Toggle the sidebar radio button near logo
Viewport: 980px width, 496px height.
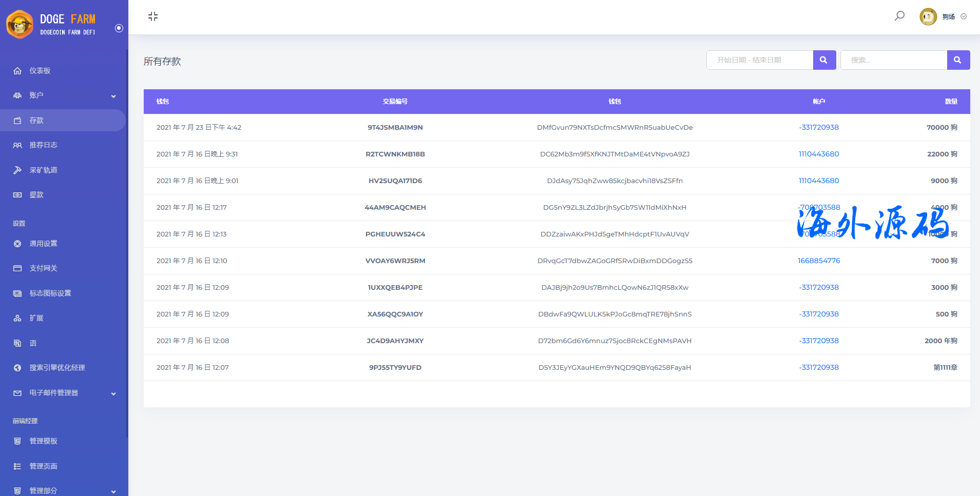(119, 28)
